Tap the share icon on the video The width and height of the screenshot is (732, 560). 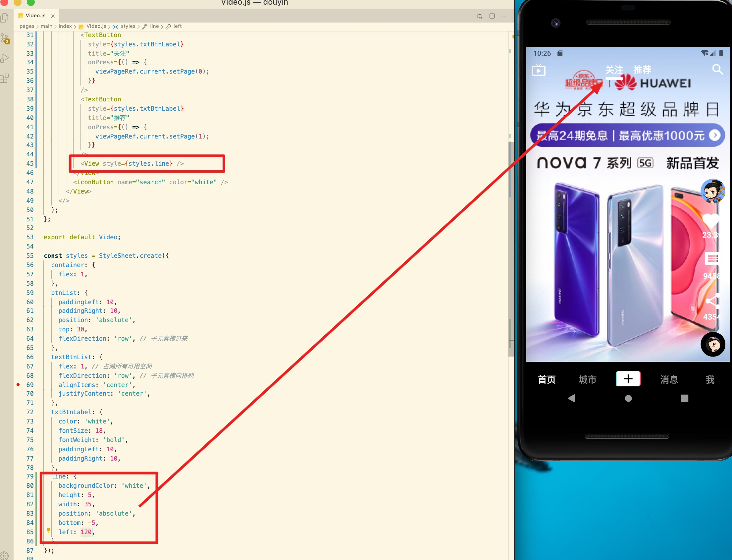pos(713,301)
